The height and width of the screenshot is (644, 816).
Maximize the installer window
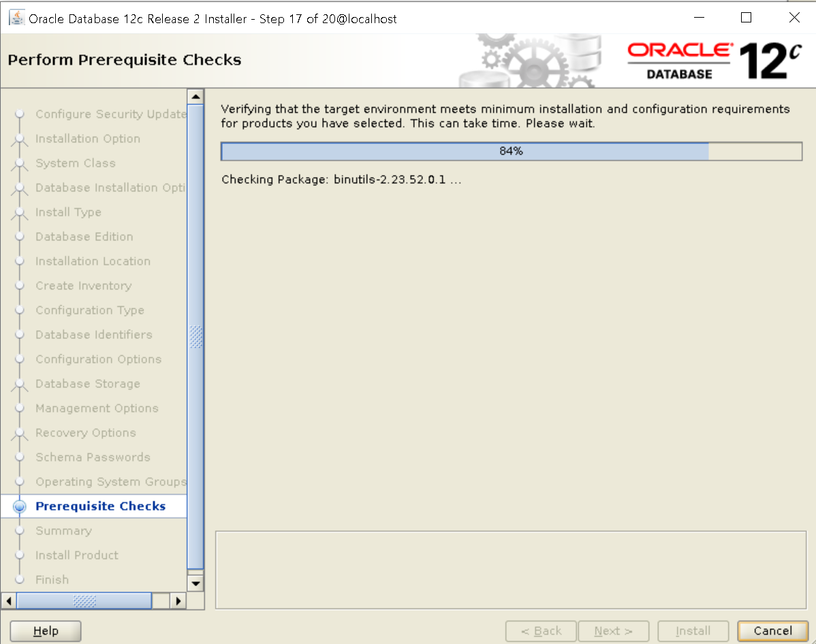coord(746,18)
